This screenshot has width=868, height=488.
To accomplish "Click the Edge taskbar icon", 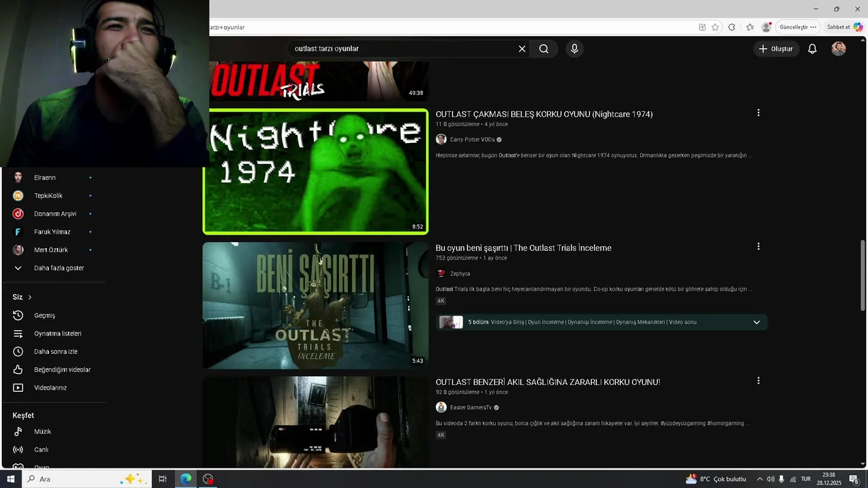I will 185,479.
